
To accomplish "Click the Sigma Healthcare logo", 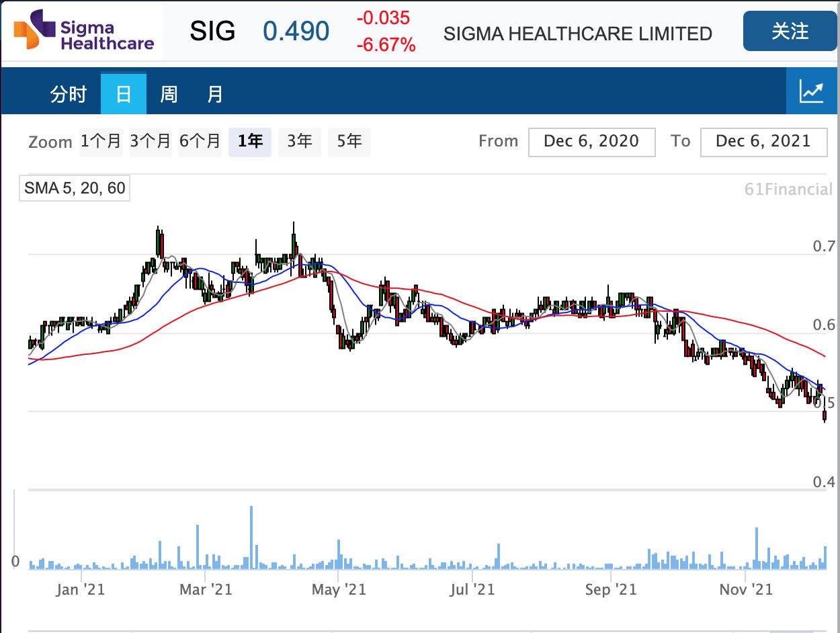I will coord(84,31).
